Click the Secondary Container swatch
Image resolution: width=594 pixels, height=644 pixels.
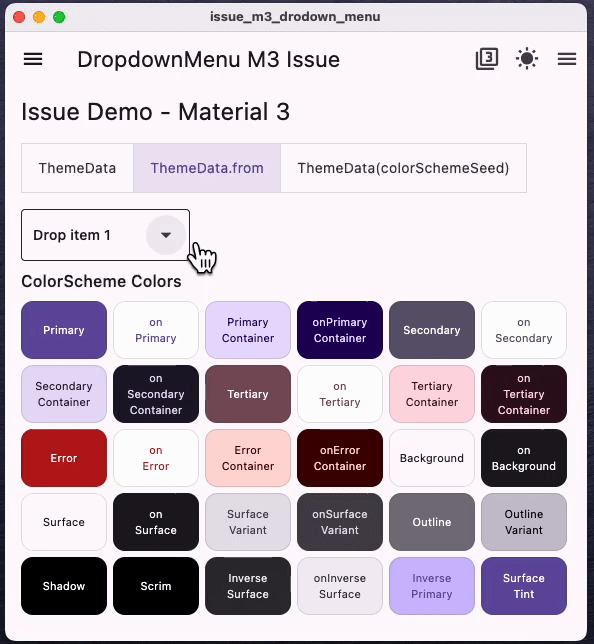pos(64,394)
